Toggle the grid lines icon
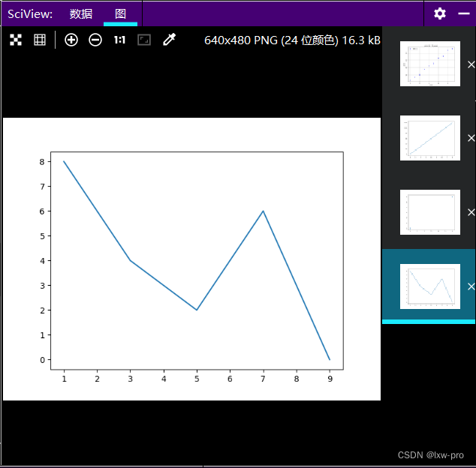This screenshot has height=468, width=476. (40, 40)
